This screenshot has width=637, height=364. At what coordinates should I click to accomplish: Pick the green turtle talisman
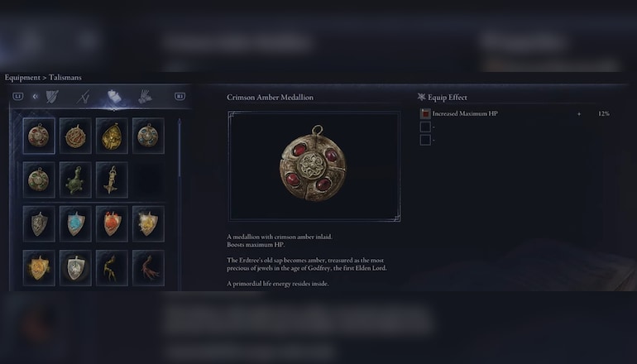coord(75,180)
